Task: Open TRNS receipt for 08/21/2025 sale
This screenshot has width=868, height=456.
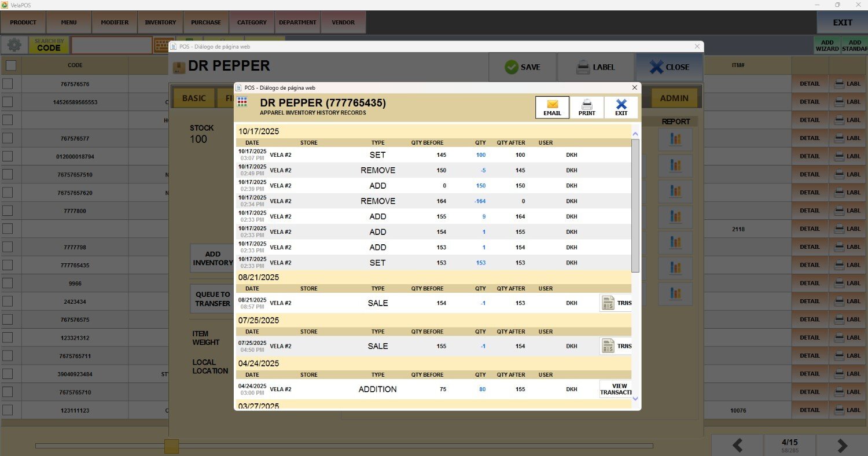Action: pos(616,303)
